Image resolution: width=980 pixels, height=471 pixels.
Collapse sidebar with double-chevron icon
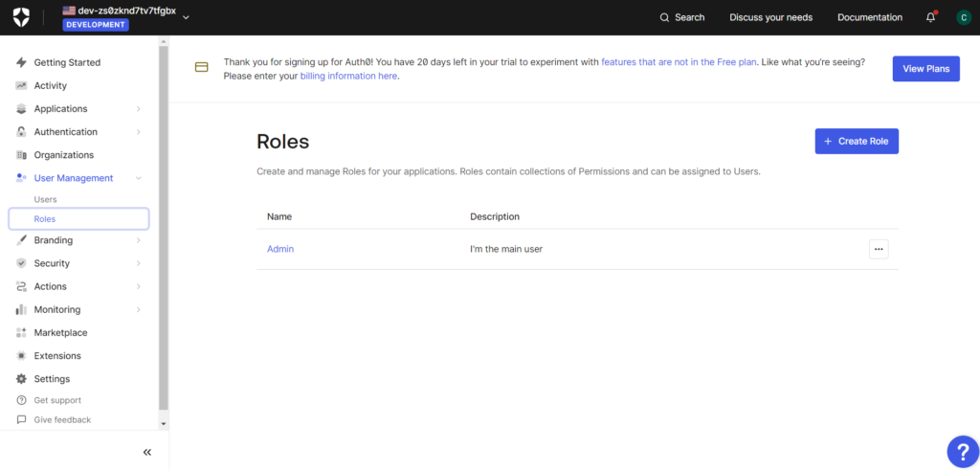[x=146, y=452]
